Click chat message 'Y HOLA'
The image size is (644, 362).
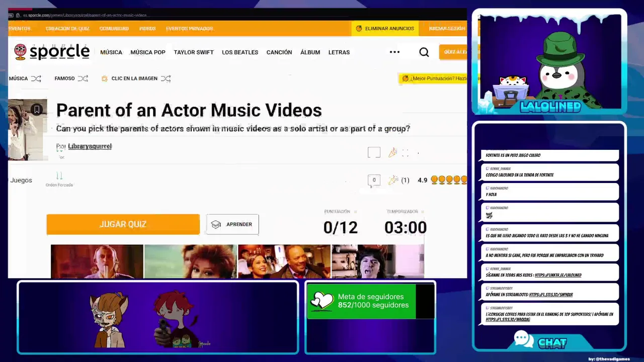(549, 192)
